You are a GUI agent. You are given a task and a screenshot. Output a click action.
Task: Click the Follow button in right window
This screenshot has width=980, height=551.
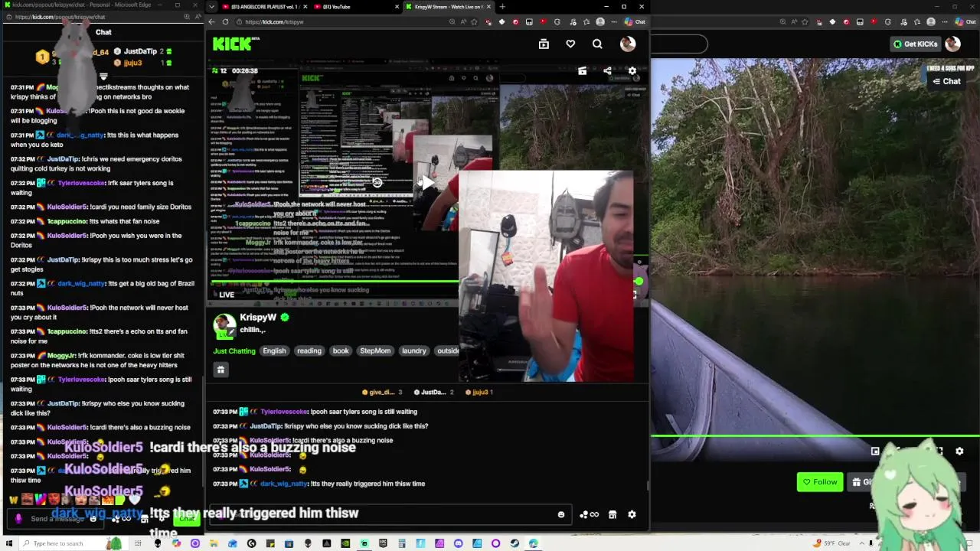(819, 482)
